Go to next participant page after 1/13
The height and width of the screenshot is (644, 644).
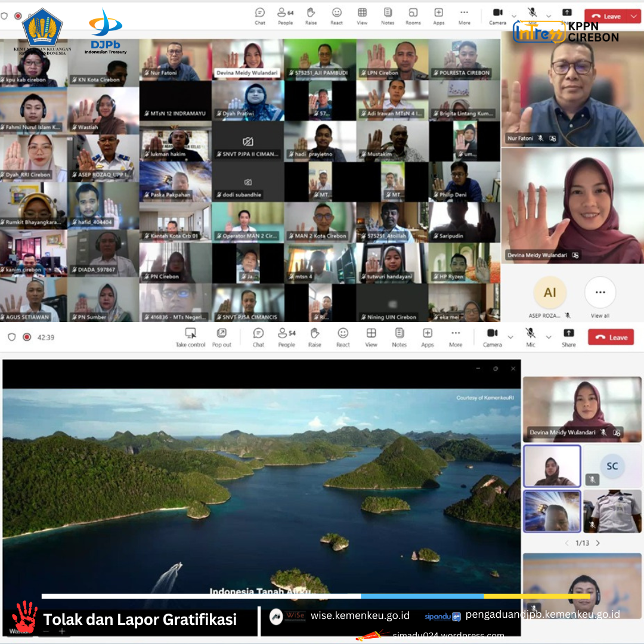[x=598, y=543]
